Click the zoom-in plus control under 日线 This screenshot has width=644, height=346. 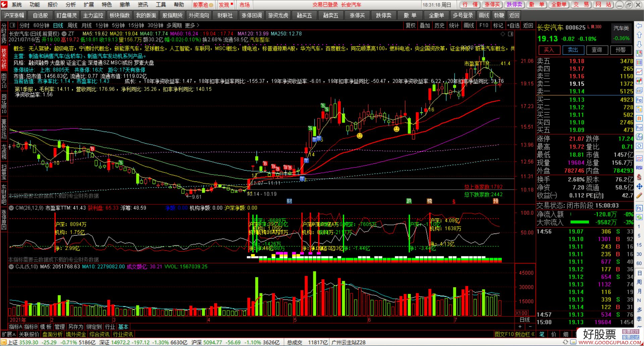click(520, 327)
